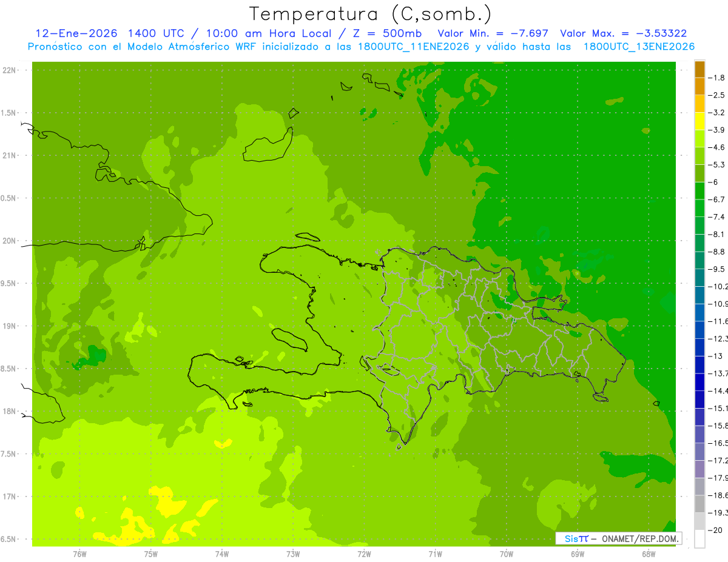Image resolution: width=728 pixels, height=562 pixels.
Task: Click the "-14.4" legend value
Action: pos(719,391)
